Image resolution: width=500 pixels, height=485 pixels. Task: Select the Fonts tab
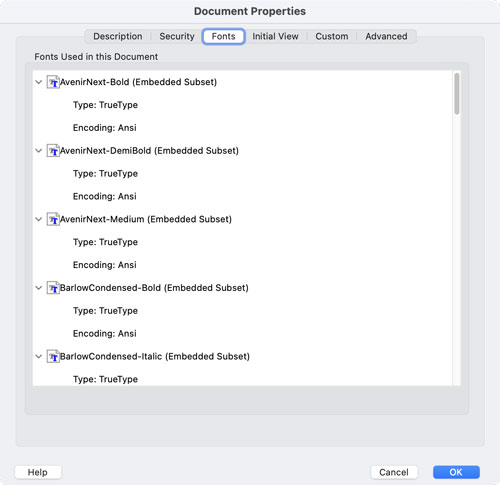pos(224,36)
